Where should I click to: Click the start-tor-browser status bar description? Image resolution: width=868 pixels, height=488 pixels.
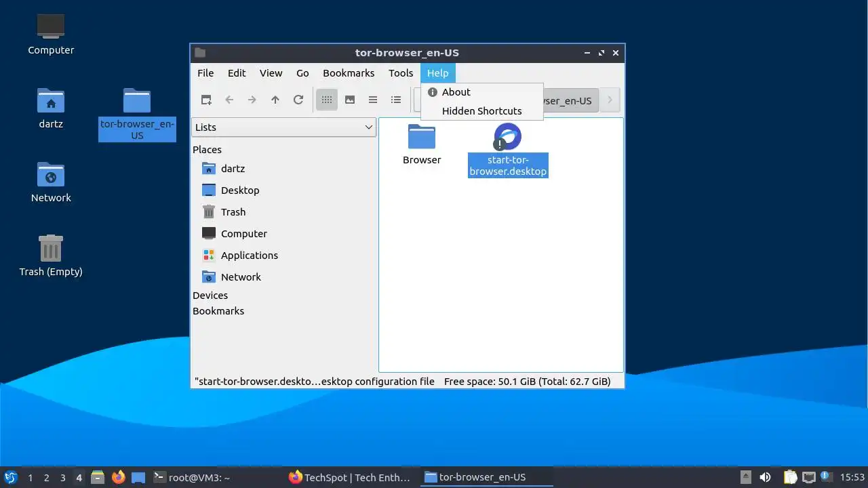pyautogui.click(x=315, y=382)
